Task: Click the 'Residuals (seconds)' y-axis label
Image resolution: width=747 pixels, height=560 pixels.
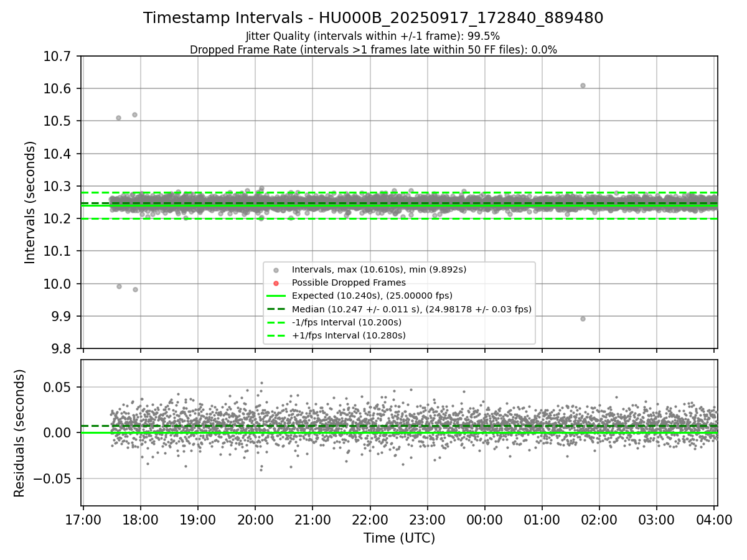Action: tap(20, 433)
